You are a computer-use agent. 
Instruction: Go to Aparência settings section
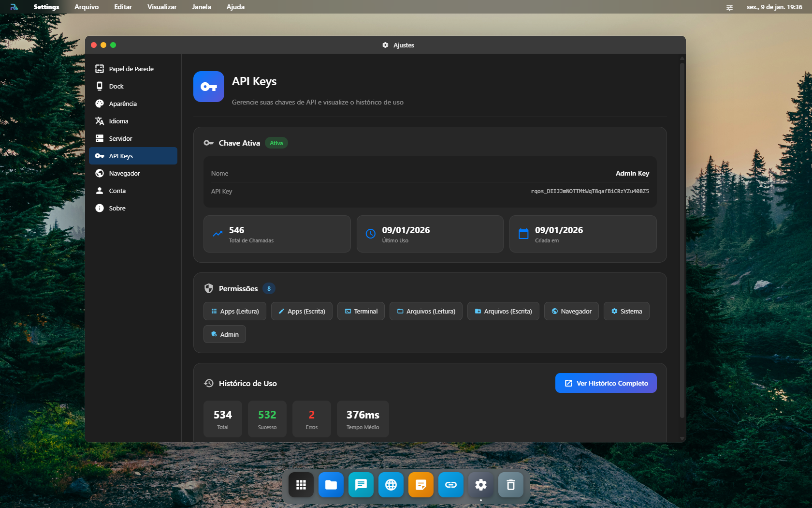(x=123, y=104)
